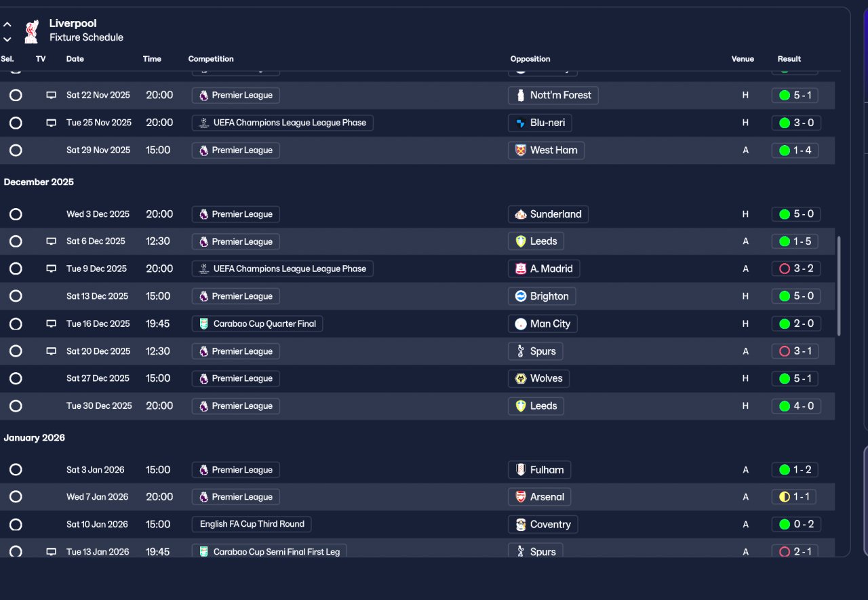Open the Carabao Cup Semi Final First Leg
The width and height of the screenshot is (868, 600).
(x=269, y=552)
